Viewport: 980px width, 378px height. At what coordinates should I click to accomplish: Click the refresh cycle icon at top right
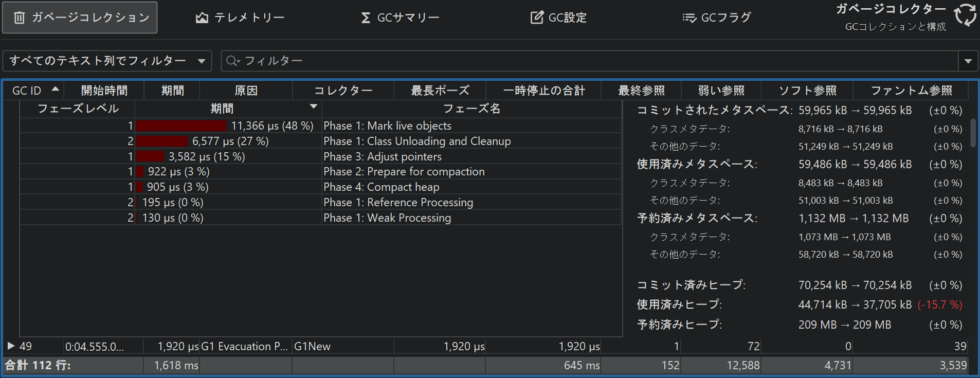(965, 15)
